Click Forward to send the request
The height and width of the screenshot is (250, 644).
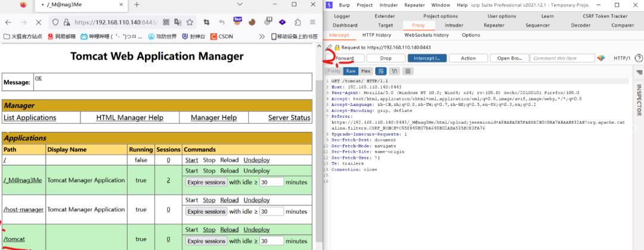(345, 58)
